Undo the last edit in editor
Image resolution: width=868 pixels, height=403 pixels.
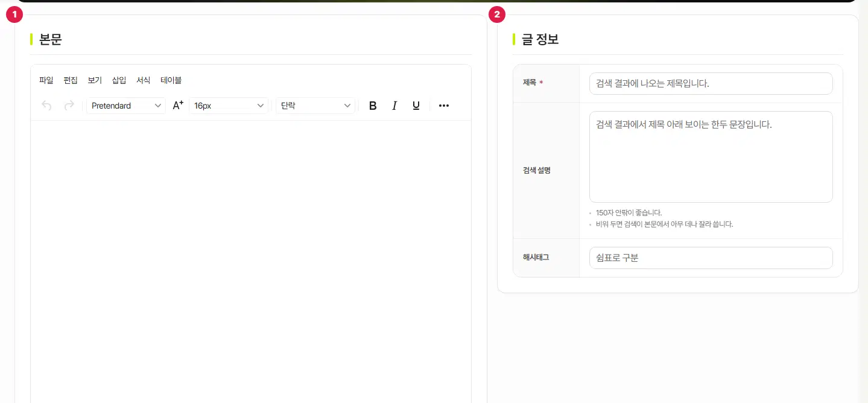click(46, 106)
